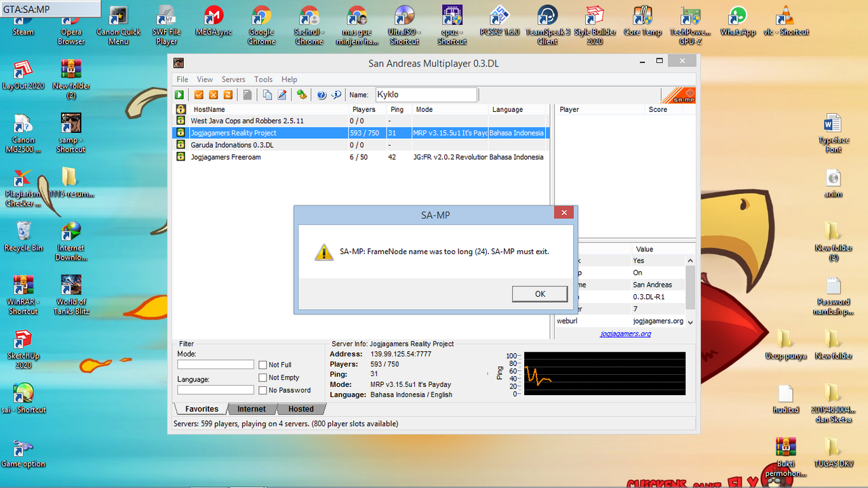Switch to the Hosted tab
The image size is (868, 488).
pyautogui.click(x=300, y=409)
